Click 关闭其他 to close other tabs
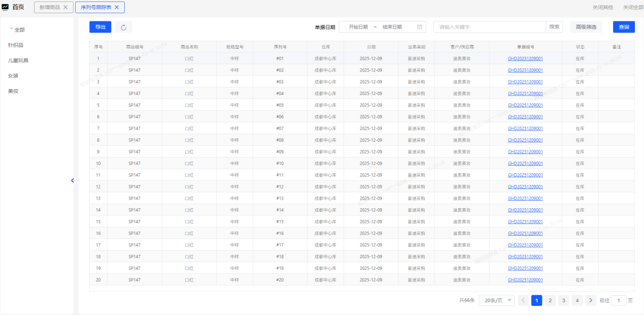Viewport: 644px width, 315px height. pos(602,8)
